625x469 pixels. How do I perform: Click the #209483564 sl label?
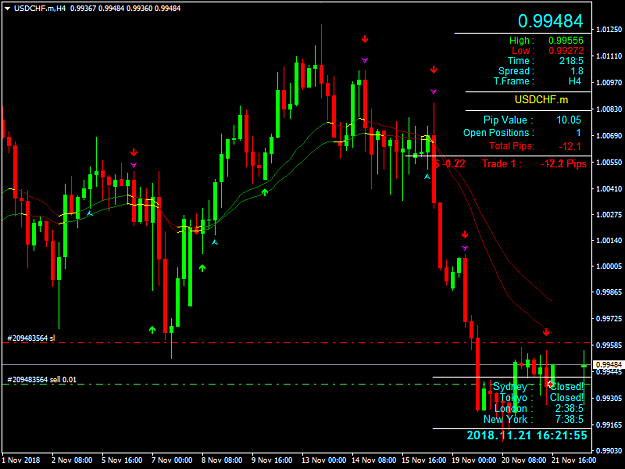click(31, 338)
